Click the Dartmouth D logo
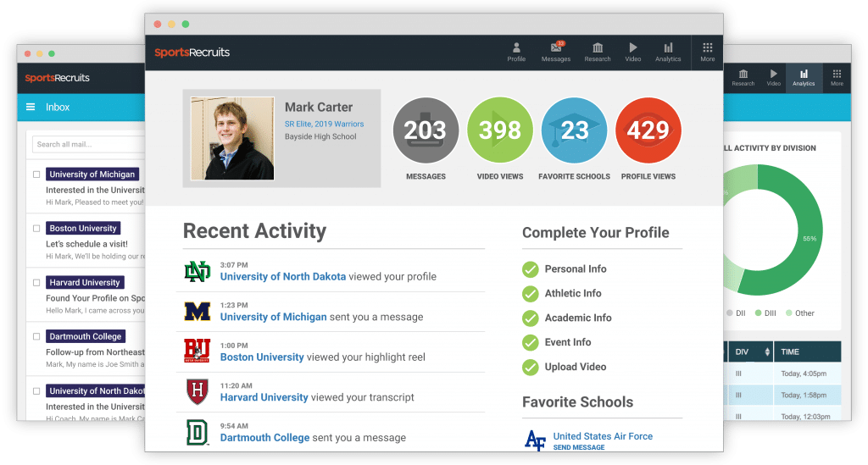868x465 pixels. 197,432
